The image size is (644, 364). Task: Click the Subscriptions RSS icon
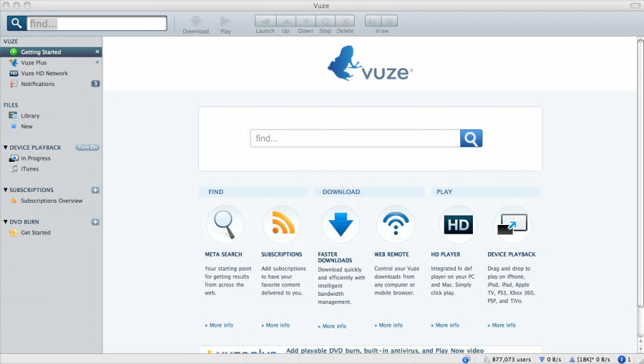click(x=282, y=224)
